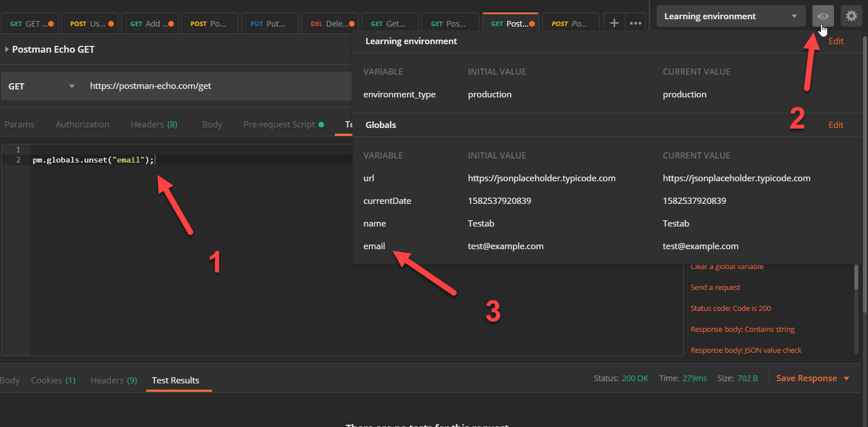Click line number 2 in editor gutter
The width and height of the screenshot is (868, 427).
pyautogui.click(x=18, y=160)
